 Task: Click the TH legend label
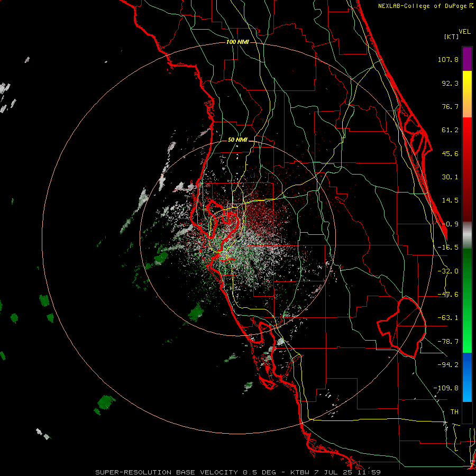tap(454, 412)
